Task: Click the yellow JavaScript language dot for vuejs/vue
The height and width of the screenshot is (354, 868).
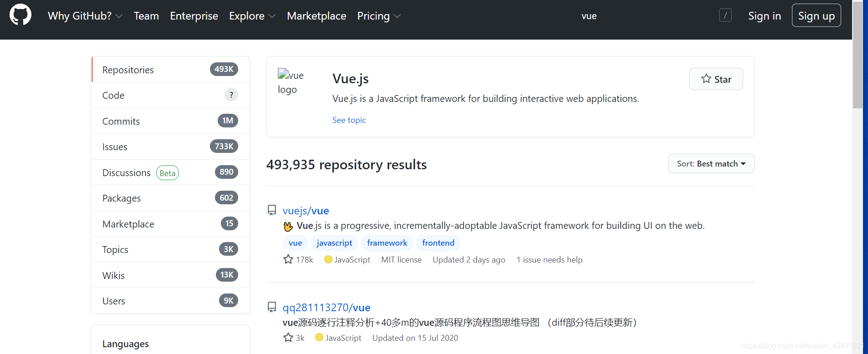Action: tap(328, 259)
